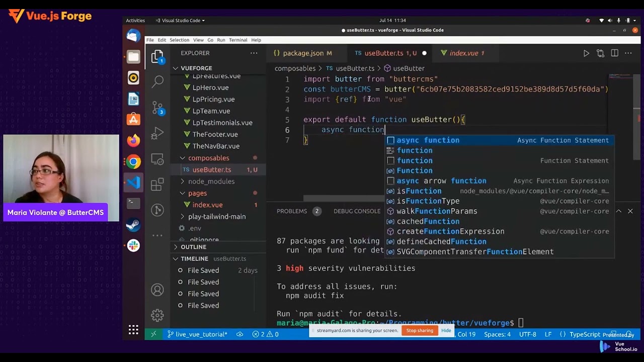Choose async arrow function suggestion
Screen dimensions: 644x362
(500, 181)
